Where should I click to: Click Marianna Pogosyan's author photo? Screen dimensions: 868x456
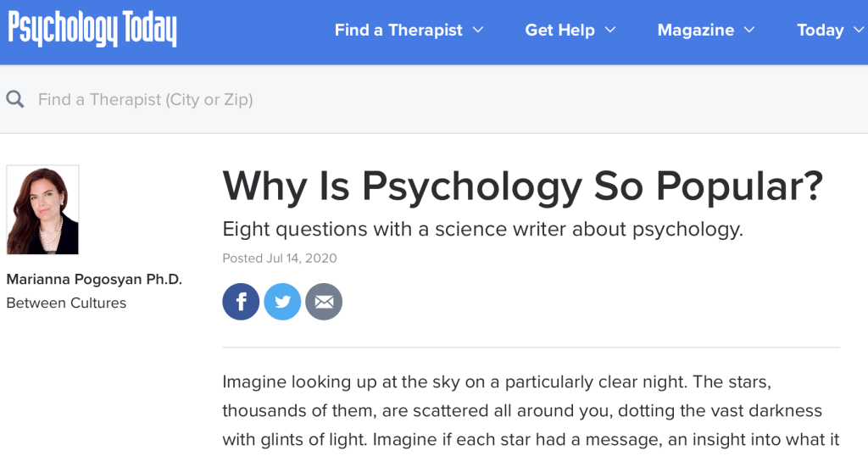point(42,209)
